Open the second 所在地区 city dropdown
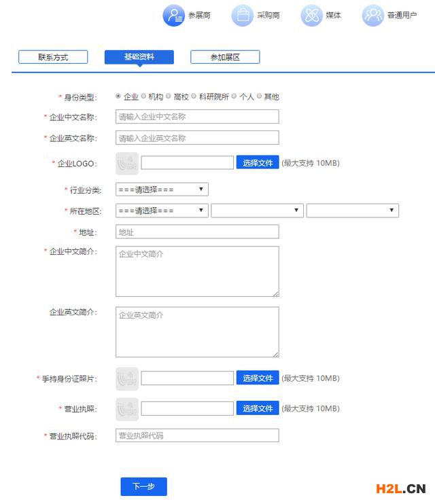 click(x=257, y=211)
